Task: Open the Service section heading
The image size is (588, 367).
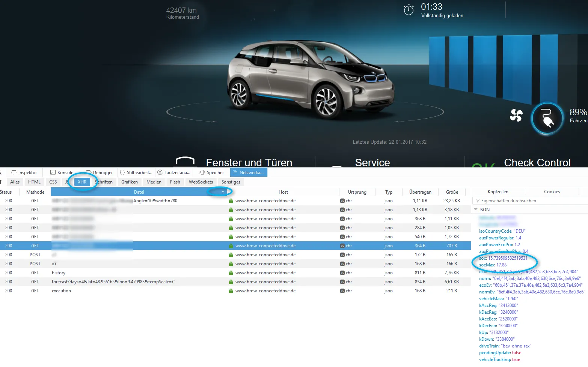Action: [372, 162]
